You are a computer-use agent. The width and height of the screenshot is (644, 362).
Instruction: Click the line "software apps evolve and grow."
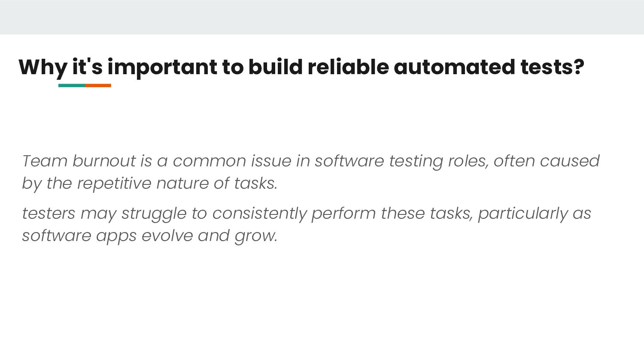click(x=149, y=236)
